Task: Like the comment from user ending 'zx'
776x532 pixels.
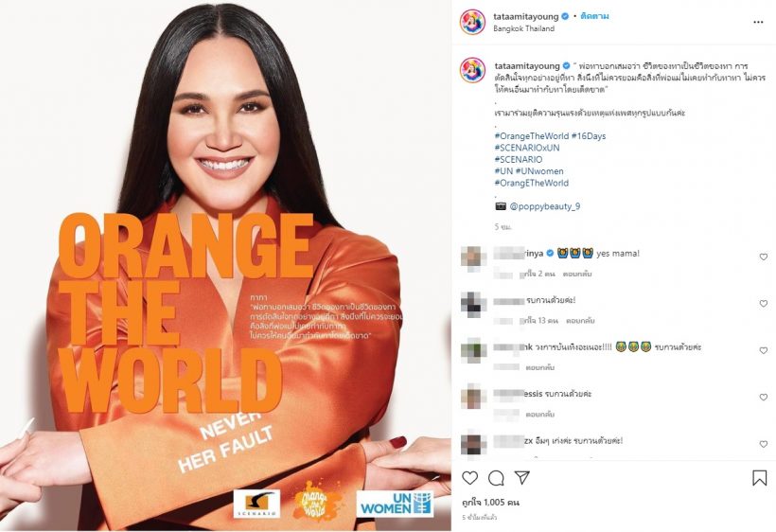Action: coord(763,444)
